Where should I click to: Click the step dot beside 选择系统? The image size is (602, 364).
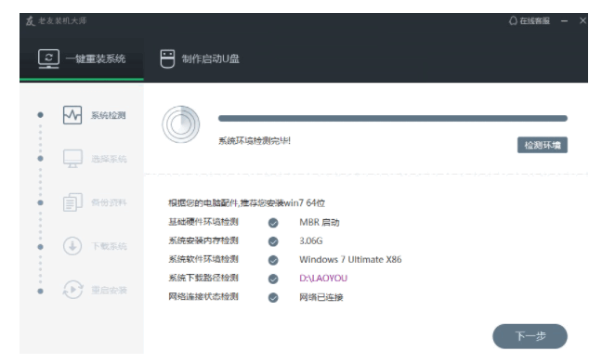40,159
